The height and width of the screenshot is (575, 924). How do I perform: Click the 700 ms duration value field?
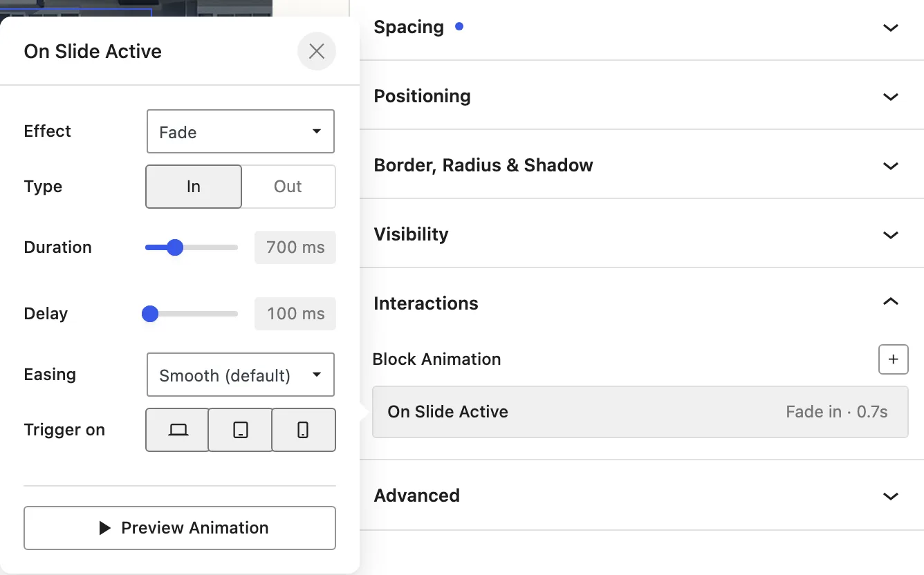coord(295,247)
